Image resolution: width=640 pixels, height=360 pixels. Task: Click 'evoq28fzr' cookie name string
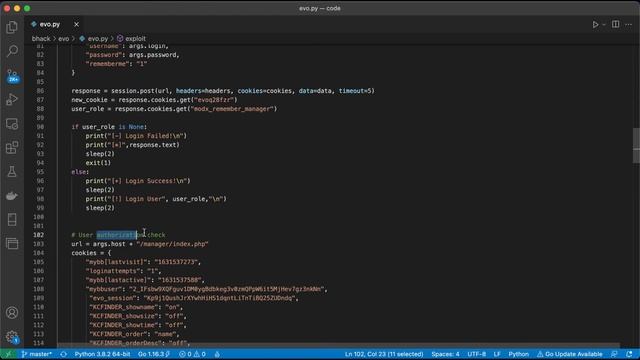tap(213, 100)
